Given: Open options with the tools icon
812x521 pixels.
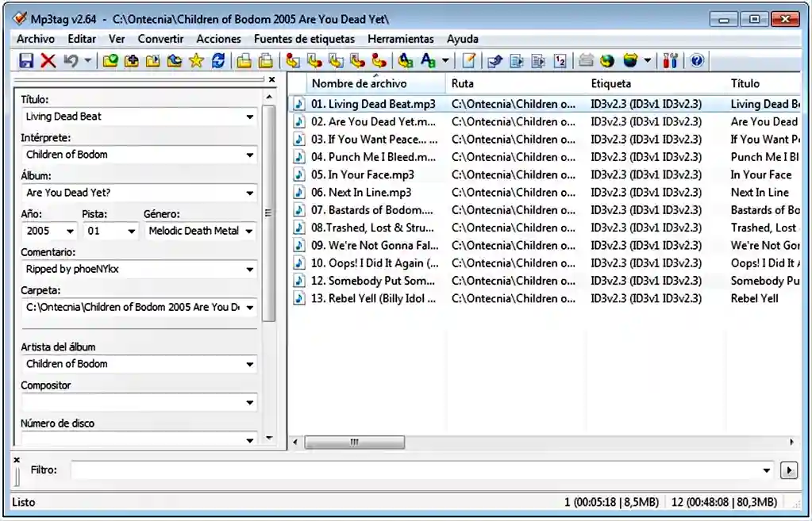Looking at the screenshot, I should tap(670, 60).
